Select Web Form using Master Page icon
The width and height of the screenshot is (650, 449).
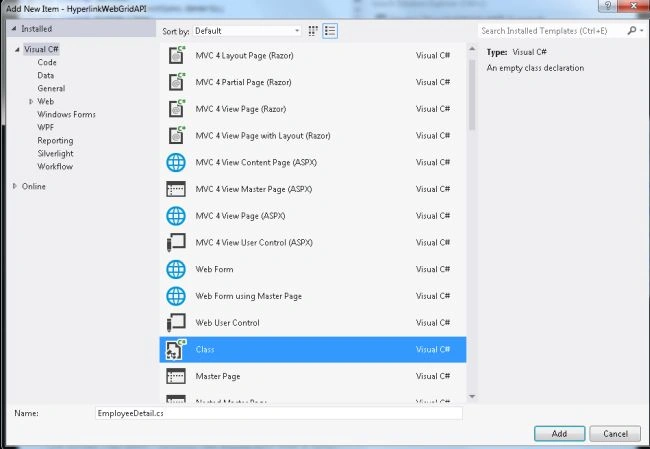click(176, 296)
